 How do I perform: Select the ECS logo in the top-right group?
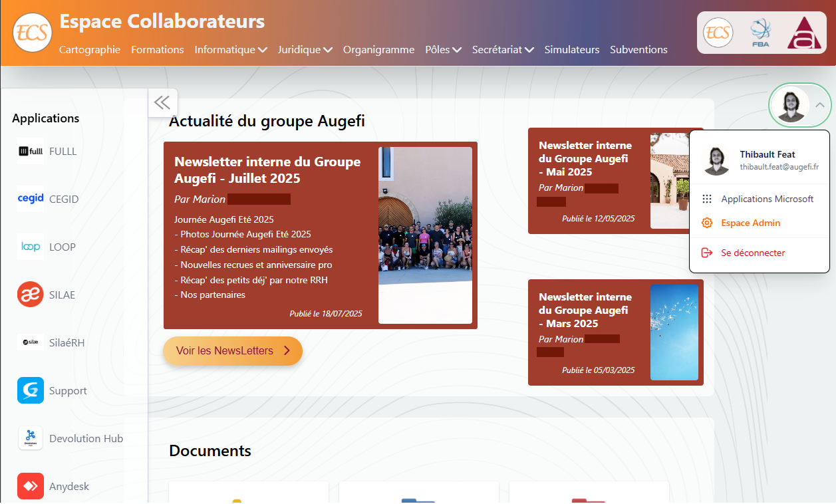tap(718, 32)
